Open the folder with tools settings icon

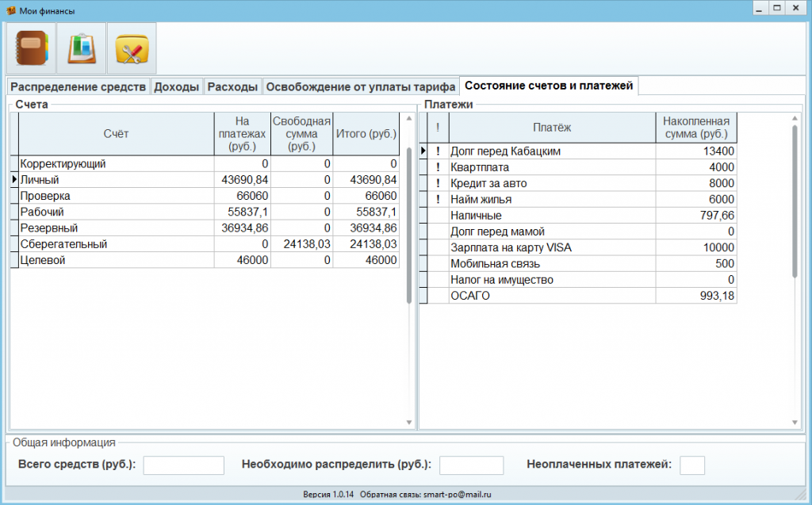pyautogui.click(x=132, y=48)
